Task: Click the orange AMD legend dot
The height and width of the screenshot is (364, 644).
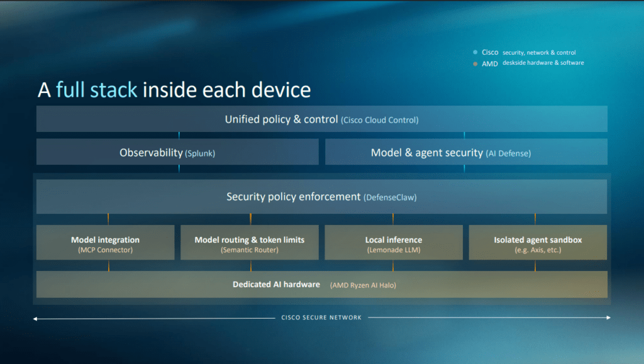Action: click(x=475, y=63)
